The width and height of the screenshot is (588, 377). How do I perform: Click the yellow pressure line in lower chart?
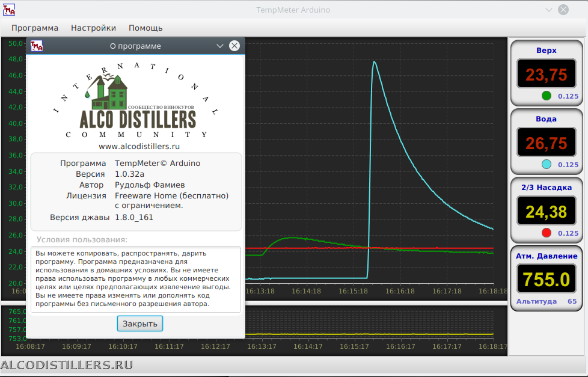pyautogui.click(x=369, y=334)
